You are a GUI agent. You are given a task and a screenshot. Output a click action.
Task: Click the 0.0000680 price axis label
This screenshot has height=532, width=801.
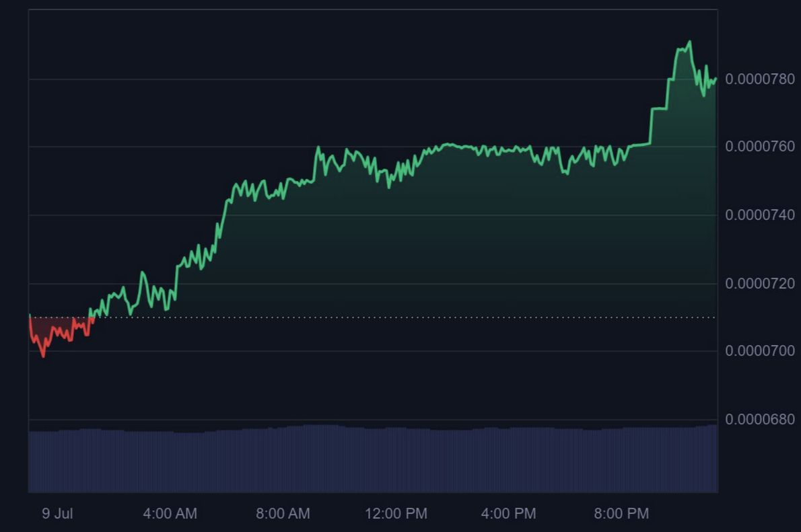[760, 419]
